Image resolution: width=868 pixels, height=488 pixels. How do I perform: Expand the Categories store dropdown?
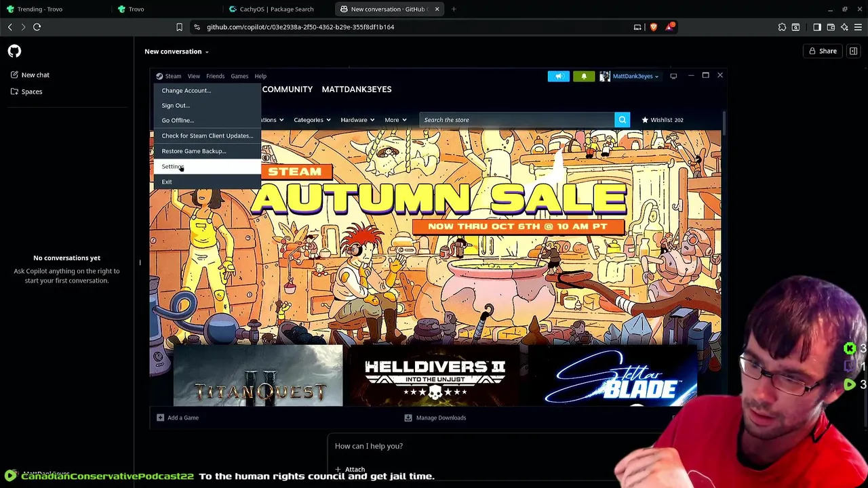(312, 120)
